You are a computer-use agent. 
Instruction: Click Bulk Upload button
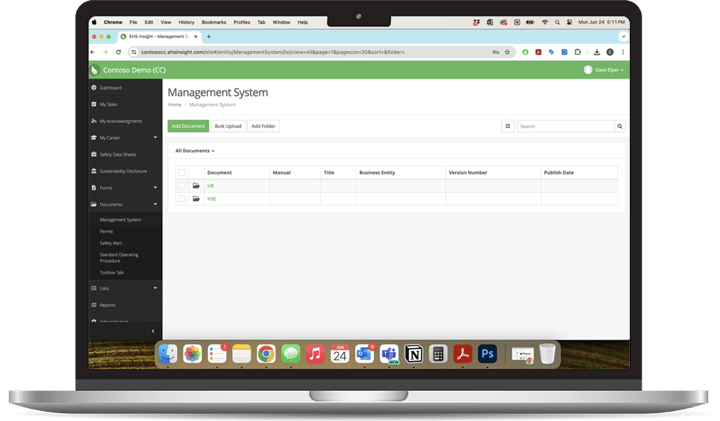(x=228, y=126)
